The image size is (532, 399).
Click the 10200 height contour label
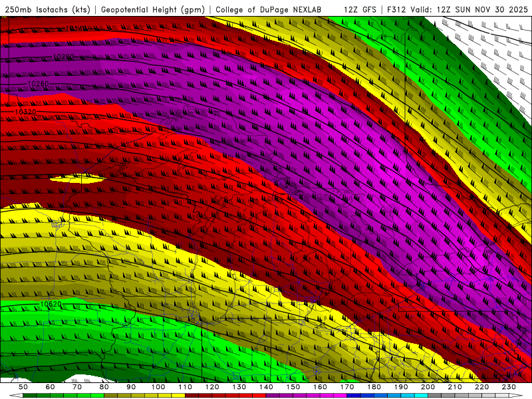(63, 57)
